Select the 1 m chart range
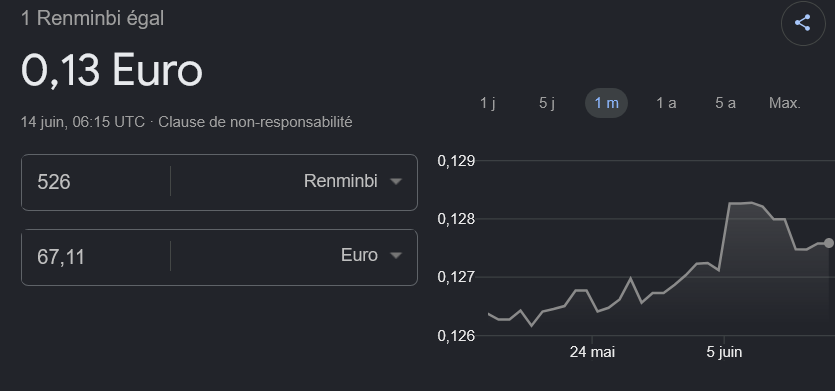 [x=607, y=103]
